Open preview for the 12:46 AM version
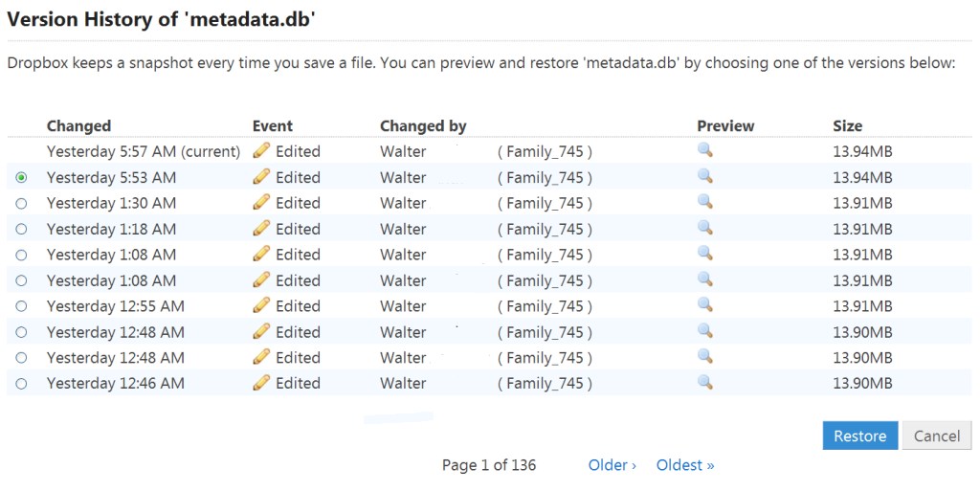 705,382
